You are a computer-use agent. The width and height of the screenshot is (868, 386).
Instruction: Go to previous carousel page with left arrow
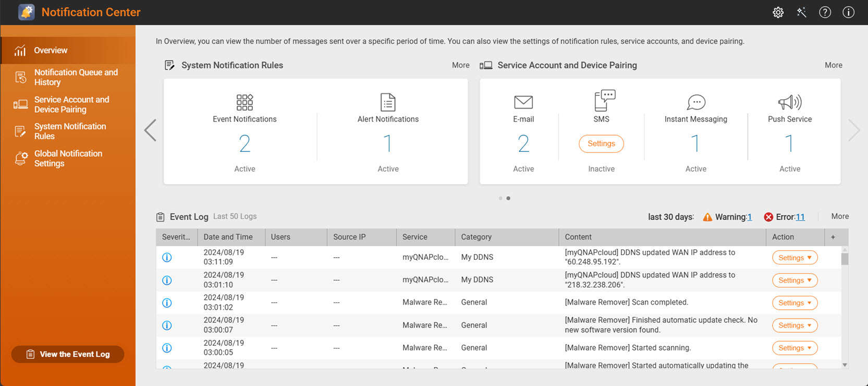(150, 130)
